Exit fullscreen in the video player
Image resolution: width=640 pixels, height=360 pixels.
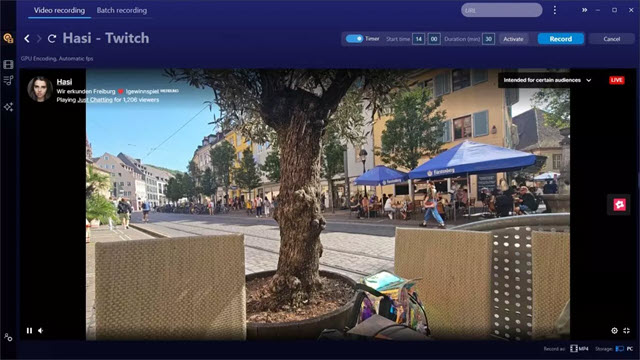pyautogui.click(x=627, y=331)
